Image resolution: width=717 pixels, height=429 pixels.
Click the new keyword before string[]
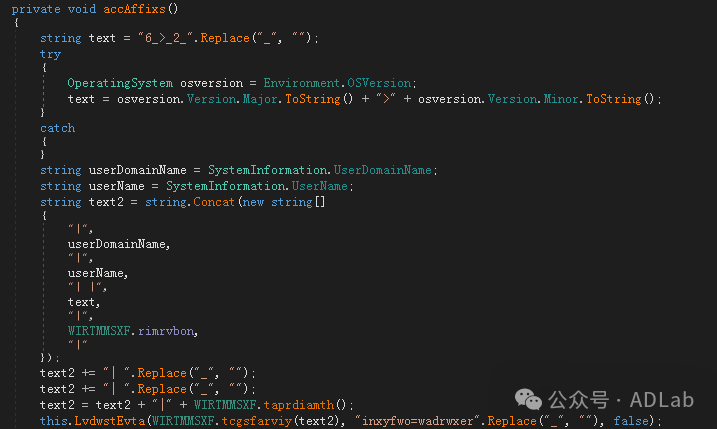pos(253,202)
